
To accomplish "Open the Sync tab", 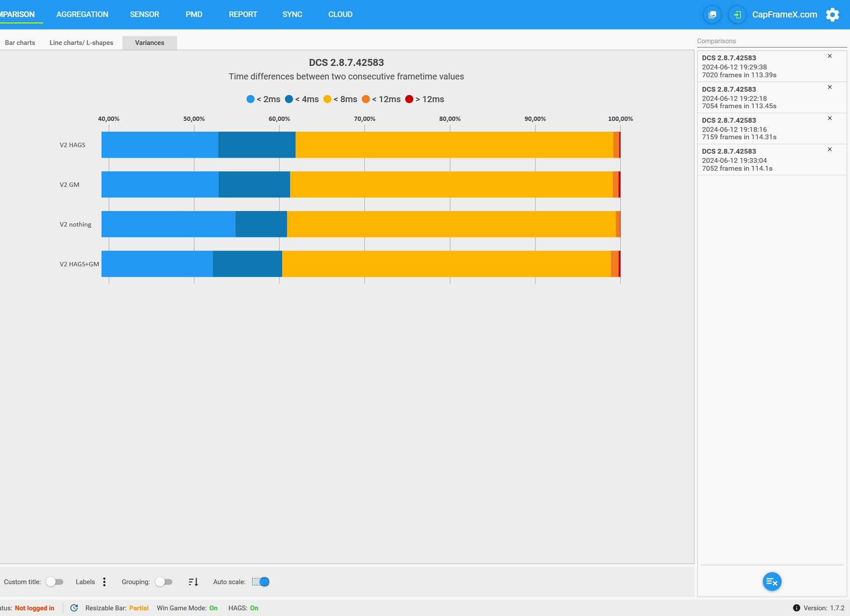I will [x=292, y=14].
